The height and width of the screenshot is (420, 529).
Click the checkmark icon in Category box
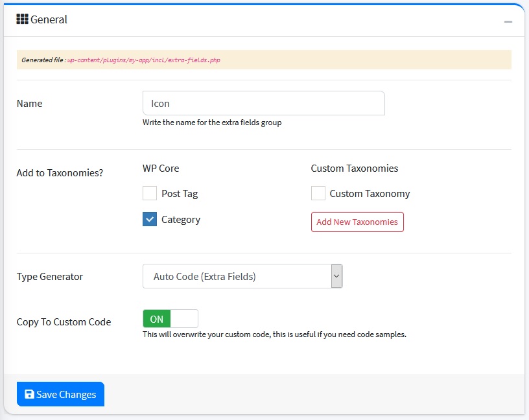click(x=150, y=220)
